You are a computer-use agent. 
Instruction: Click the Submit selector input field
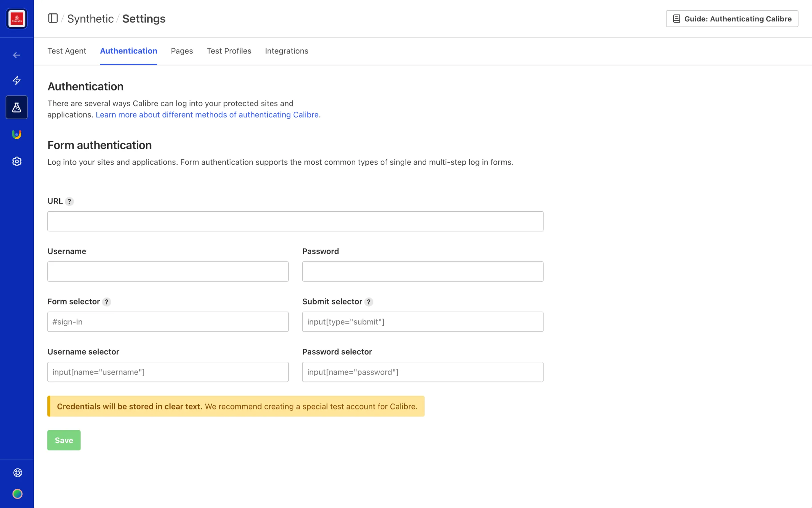pos(423,322)
